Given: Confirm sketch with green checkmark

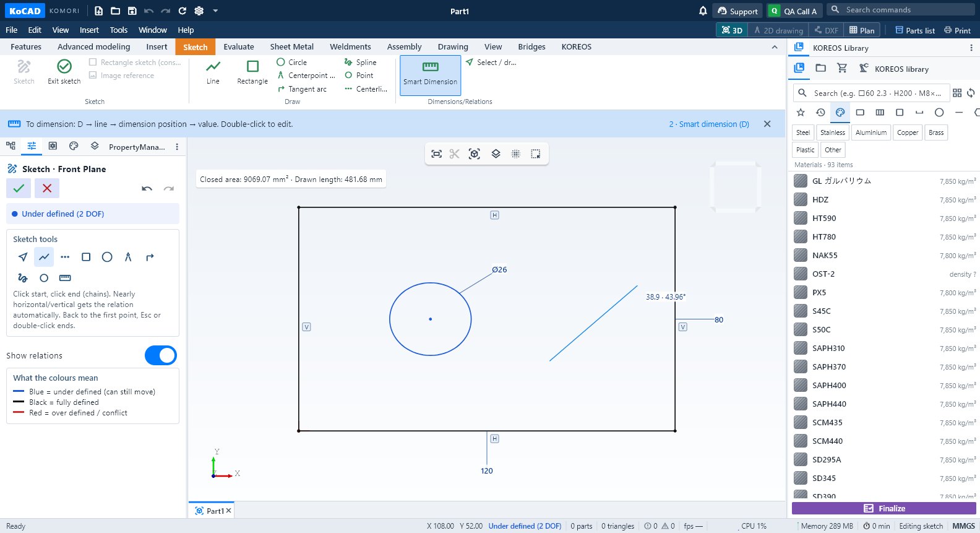Looking at the screenshot, I should [19, 188].
